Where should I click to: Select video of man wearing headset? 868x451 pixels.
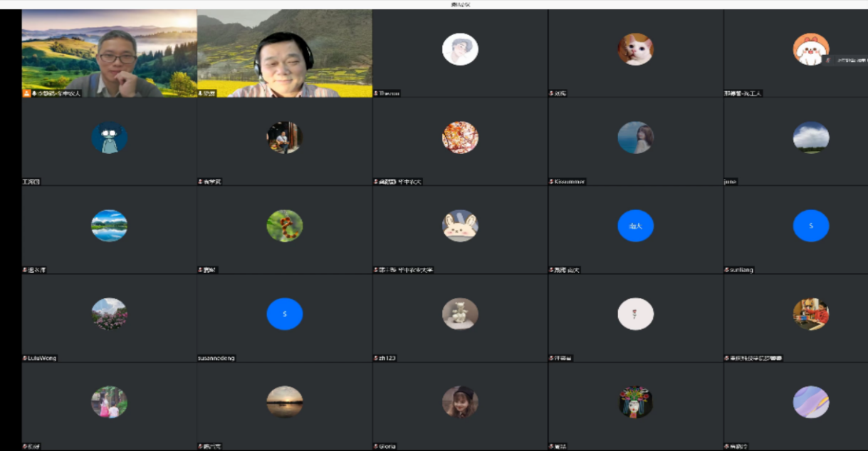[285, 53]
